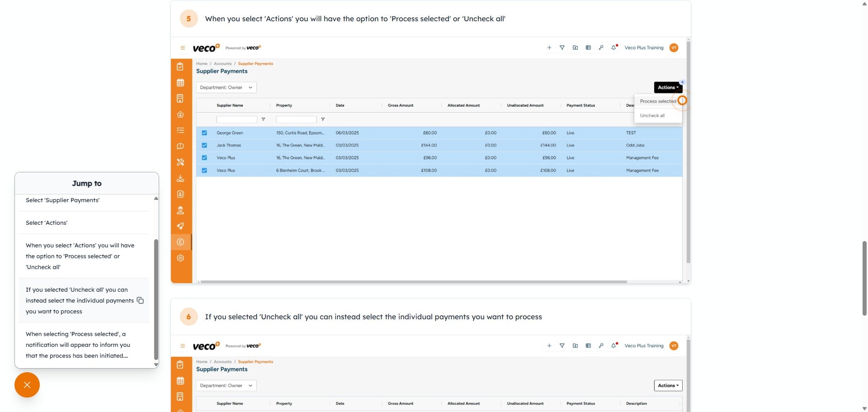The width and height of the screenshot is (868, 412).
Task: Open the Actions dropdown in step 6 screenshot
Action: (x=668, y=385)
